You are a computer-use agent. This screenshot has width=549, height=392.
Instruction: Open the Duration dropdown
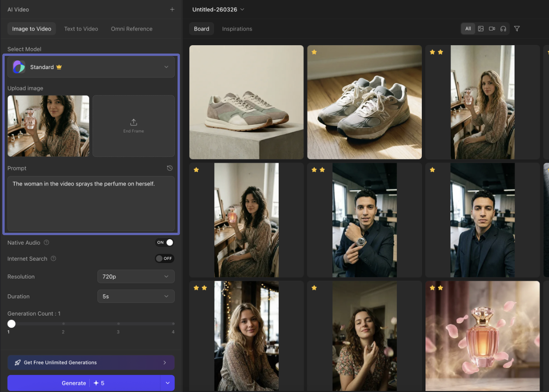coord(136,296)
